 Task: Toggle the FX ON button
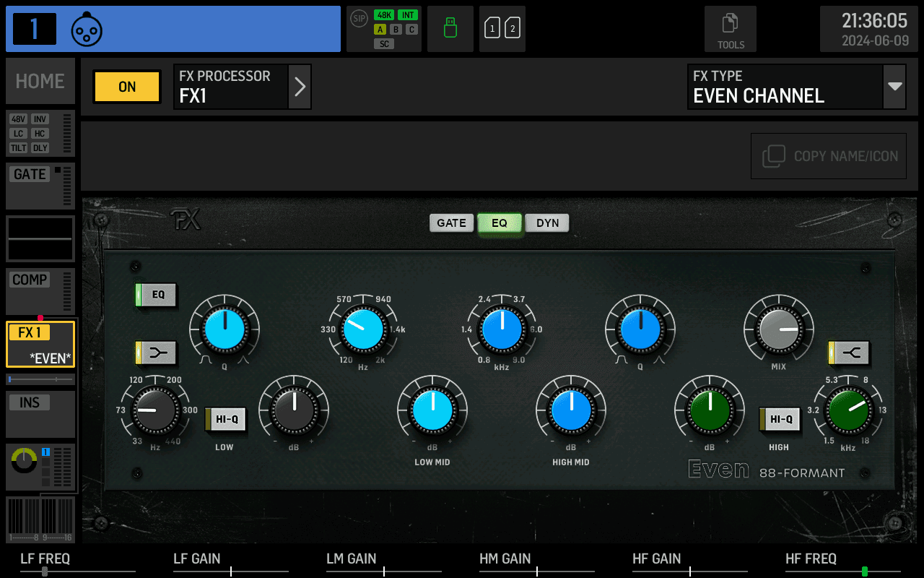127,87
